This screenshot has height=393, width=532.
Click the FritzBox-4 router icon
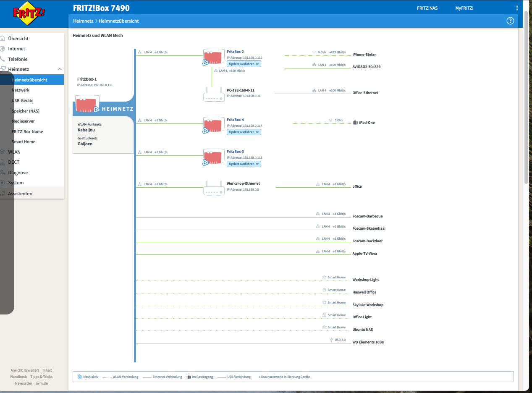point(213,126)
